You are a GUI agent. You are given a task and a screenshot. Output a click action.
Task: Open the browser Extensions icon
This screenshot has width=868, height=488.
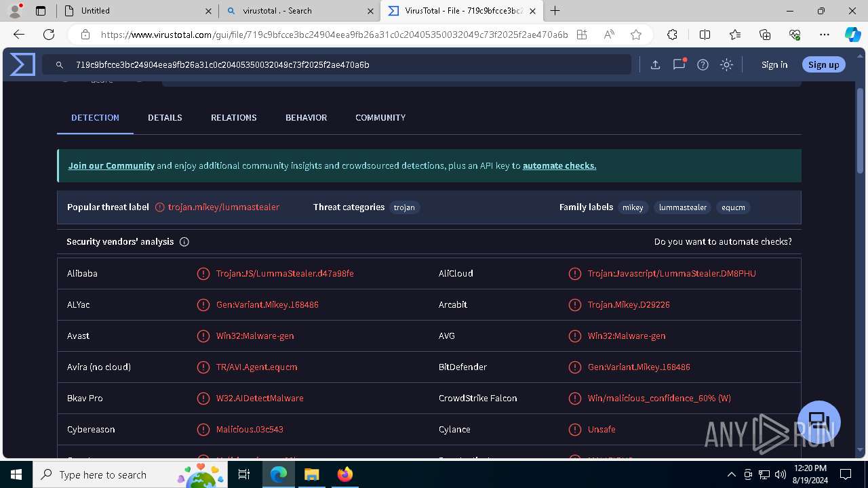tap(672, 35)
